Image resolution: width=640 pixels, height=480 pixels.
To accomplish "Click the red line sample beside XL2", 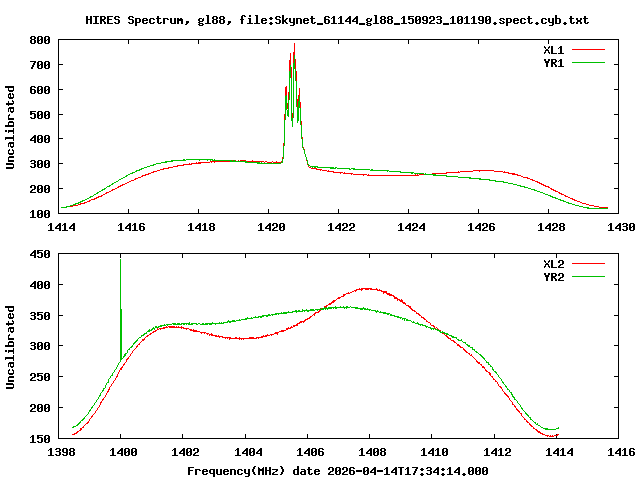I will click(589, 264).
